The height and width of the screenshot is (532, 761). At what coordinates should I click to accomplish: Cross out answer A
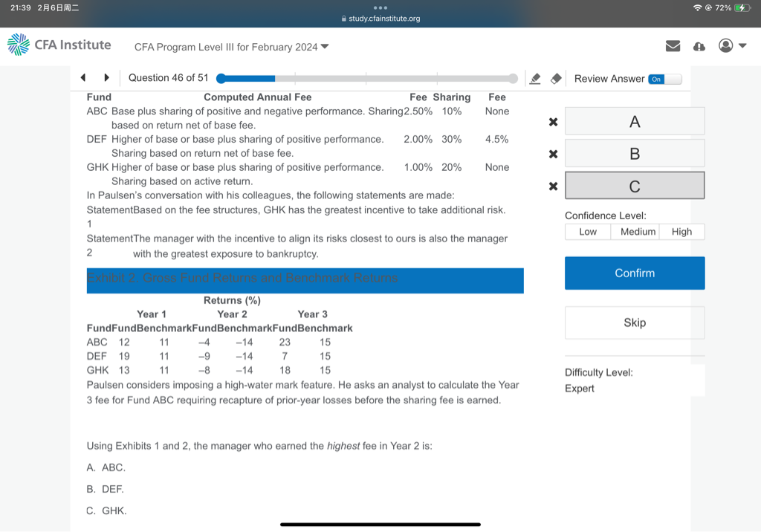coord(553,122)
